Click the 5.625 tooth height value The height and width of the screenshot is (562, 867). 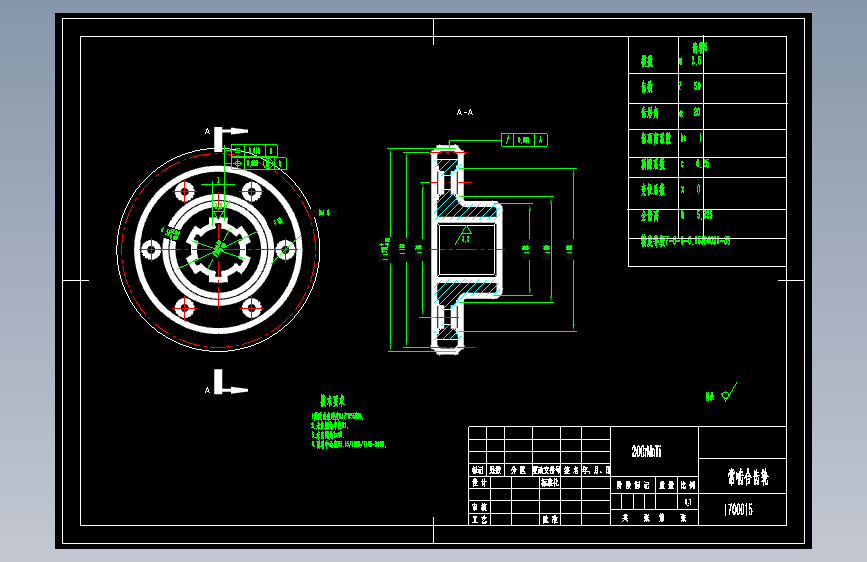tap(704, 215)
